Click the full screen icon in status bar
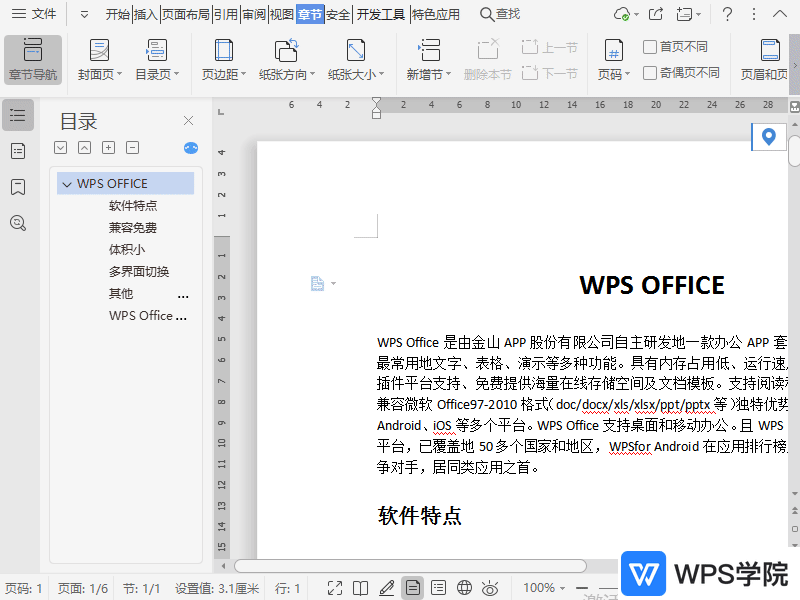The height and width of the screenshot is (600, 800). tap(335, 588)
